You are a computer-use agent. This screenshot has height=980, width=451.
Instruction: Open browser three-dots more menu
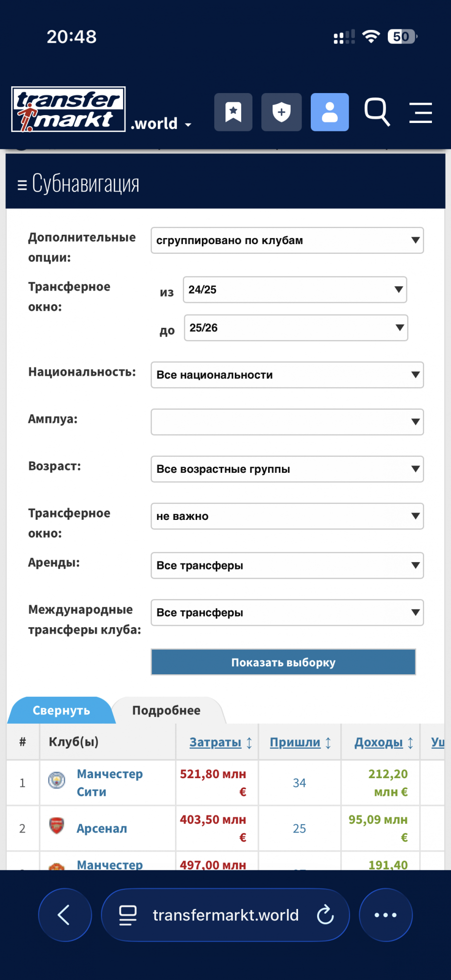tap(386, 914)
